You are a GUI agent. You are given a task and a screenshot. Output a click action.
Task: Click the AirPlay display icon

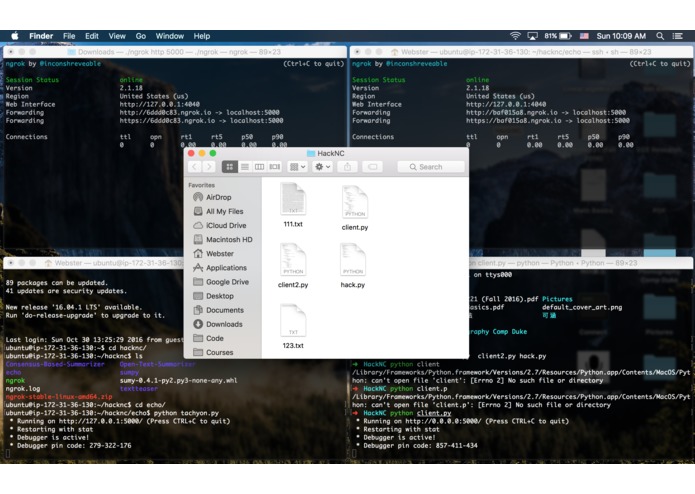point(532,36)
